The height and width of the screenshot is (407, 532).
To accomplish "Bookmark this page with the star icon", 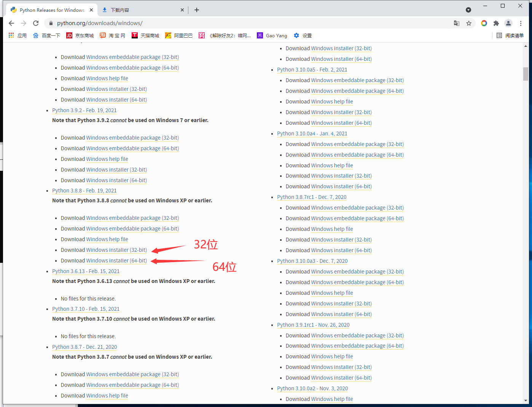I will [x=469, y=23].
